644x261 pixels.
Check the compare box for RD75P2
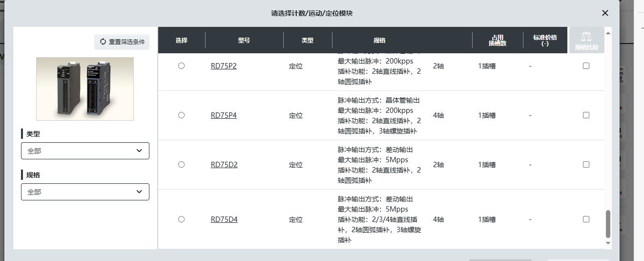pyautogui.click(x=586, y=66)
